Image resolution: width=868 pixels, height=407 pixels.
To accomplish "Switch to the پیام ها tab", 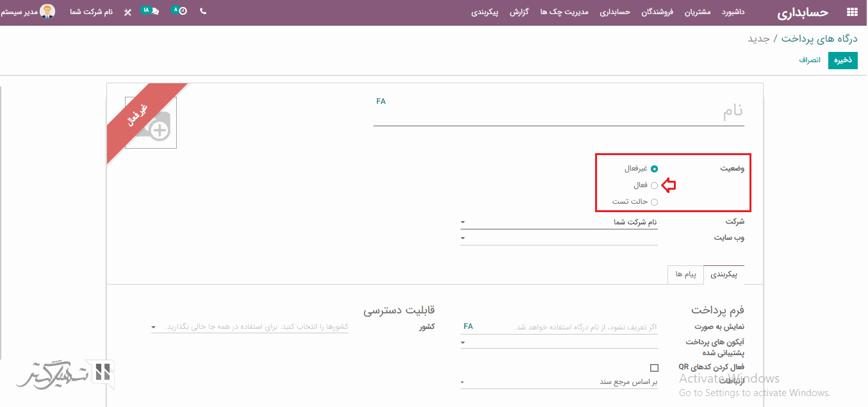I will [685, 274].
